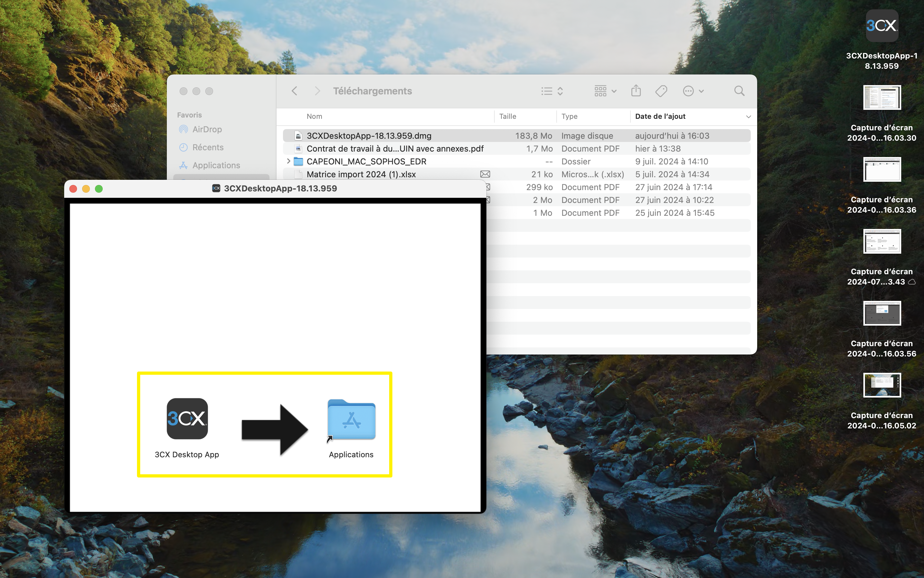The height and width of the screenshot is (578, 924).
Task: Click the CAPEONI_MAC_SOPHOS_EDR folder icon
Action: click(298, 161)
